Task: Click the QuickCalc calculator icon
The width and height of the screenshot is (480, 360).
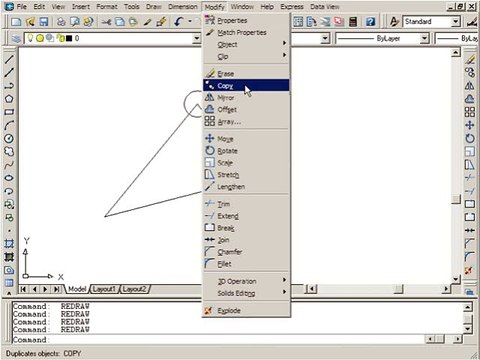Action: [x=353, y=22]
